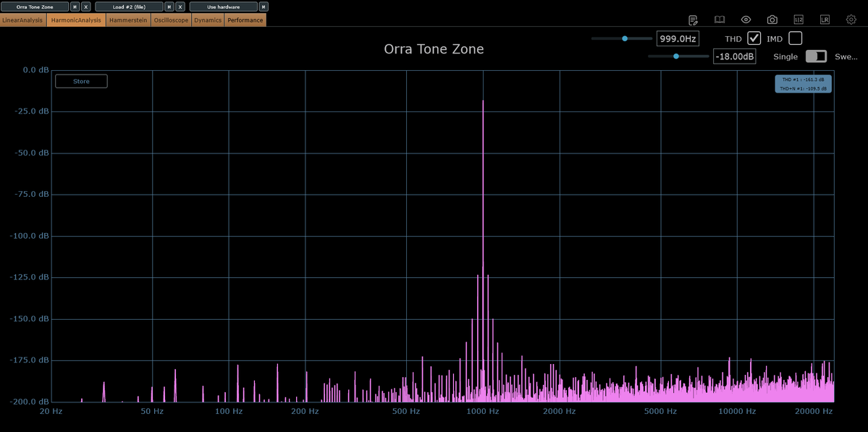Image resolution: width=868 pixels, height=432 pixels.
Task: Select the HarmonicAnalysis tab
Action: (77, 20)
